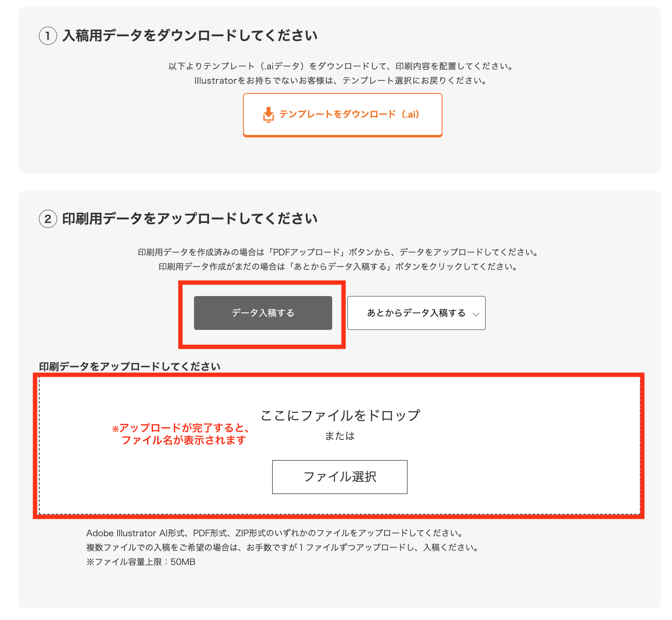Click the ※ファイル容量上限：50MB note

[x=141, y=562]
